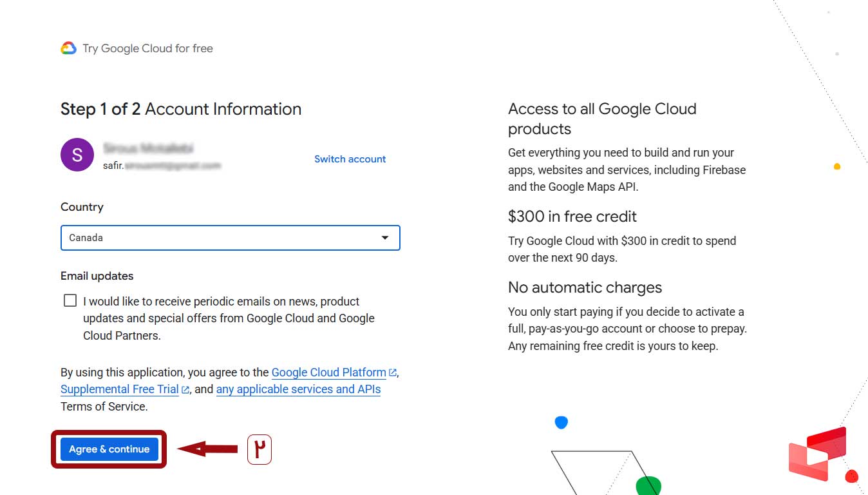This screenshot has height=495, width=868.
Task: Click the "Try Google Cloud for free" header text
Action: [x=147, y=48]
